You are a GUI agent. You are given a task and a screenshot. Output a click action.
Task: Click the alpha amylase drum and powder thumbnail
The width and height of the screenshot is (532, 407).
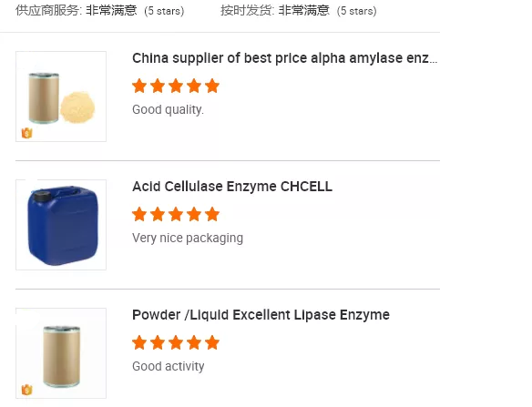(x=61, y=97)
